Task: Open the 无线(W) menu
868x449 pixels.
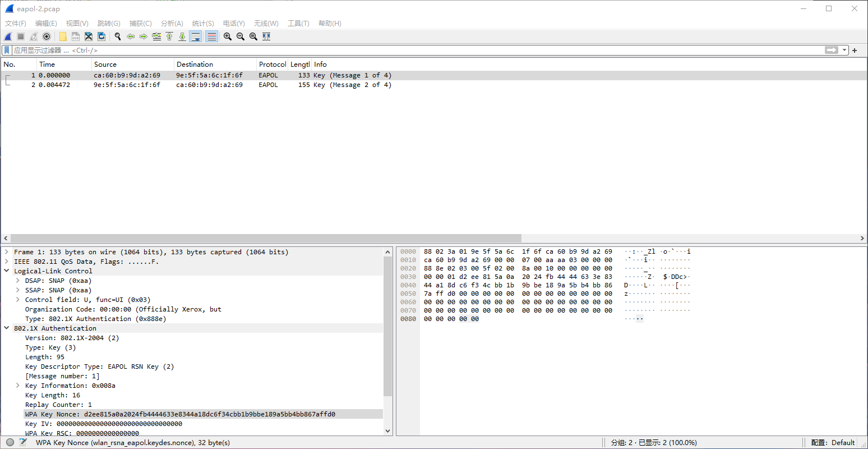Action: point(266,23)
